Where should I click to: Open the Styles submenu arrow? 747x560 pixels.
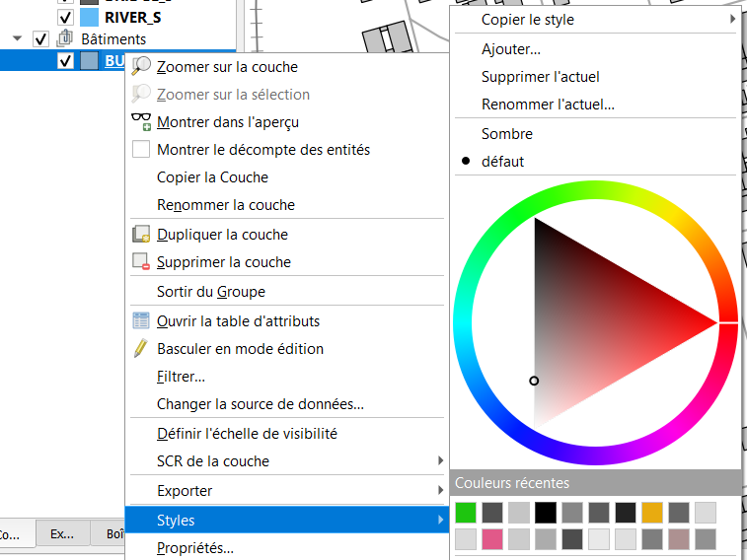(440, 520)
